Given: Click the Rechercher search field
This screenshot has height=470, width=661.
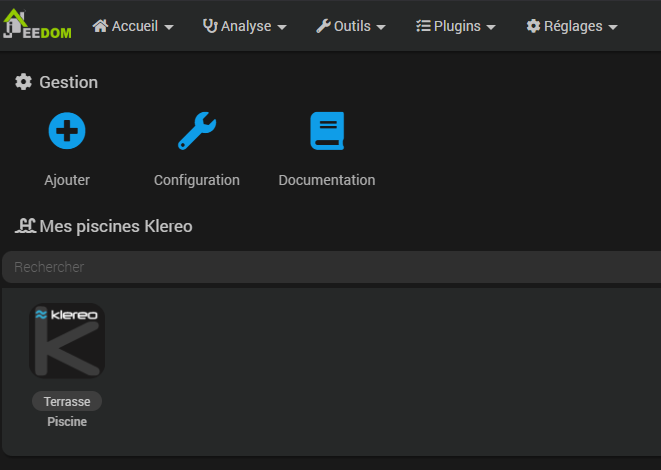Looking at the screenshot, I should [x=330, y=267].
